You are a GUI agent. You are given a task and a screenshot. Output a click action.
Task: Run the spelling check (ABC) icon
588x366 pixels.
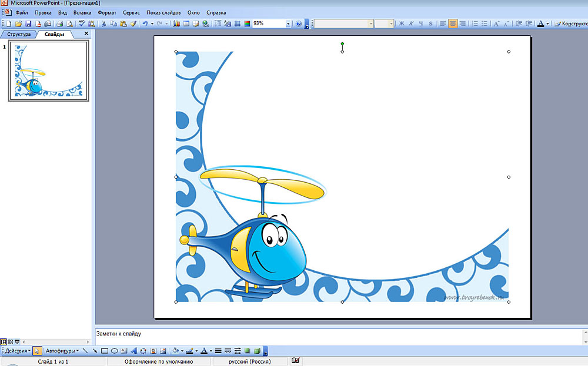[82, 24]
